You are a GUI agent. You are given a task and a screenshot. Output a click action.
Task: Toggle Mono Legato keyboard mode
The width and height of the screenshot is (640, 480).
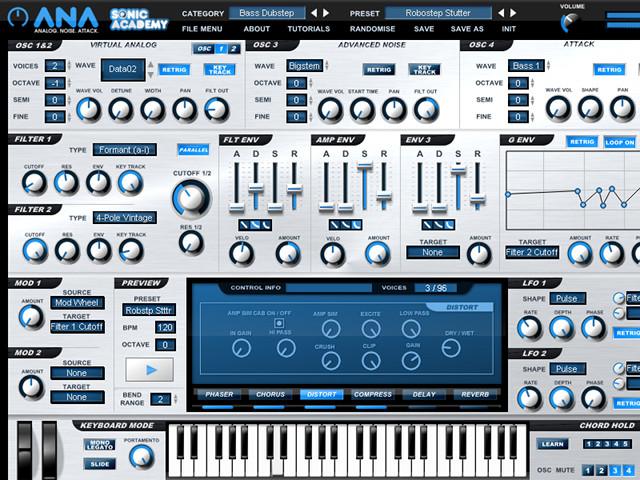pyautogui.click(x=100, y=445)
